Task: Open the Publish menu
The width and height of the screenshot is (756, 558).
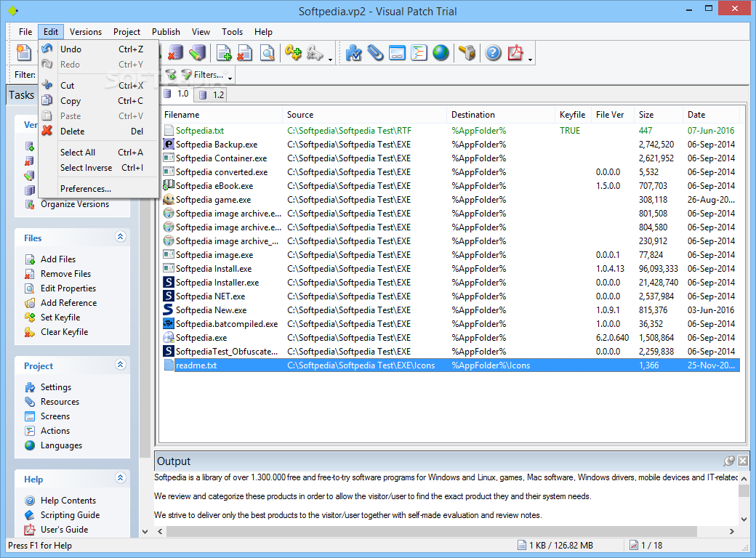Action: 166,32
